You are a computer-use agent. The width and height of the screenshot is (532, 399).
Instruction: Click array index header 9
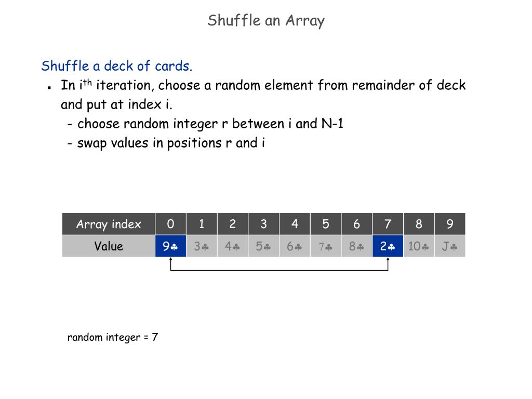click(x=450, y=224)
